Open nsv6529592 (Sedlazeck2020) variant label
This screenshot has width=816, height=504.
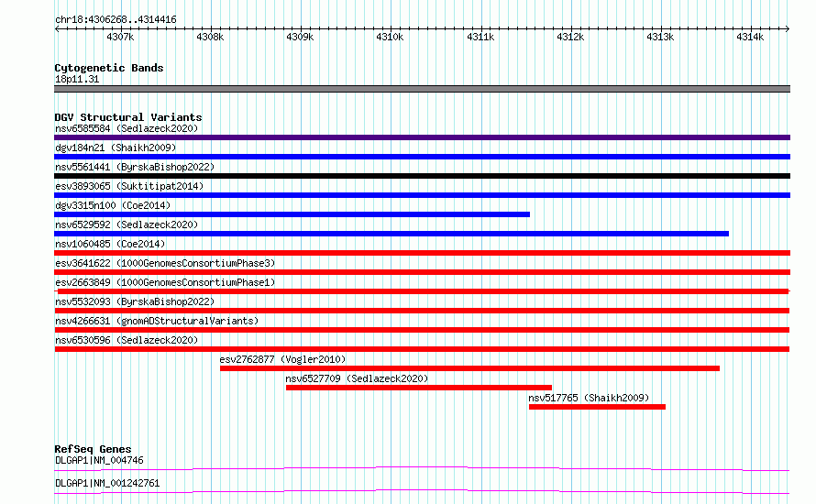pos(127,225)
